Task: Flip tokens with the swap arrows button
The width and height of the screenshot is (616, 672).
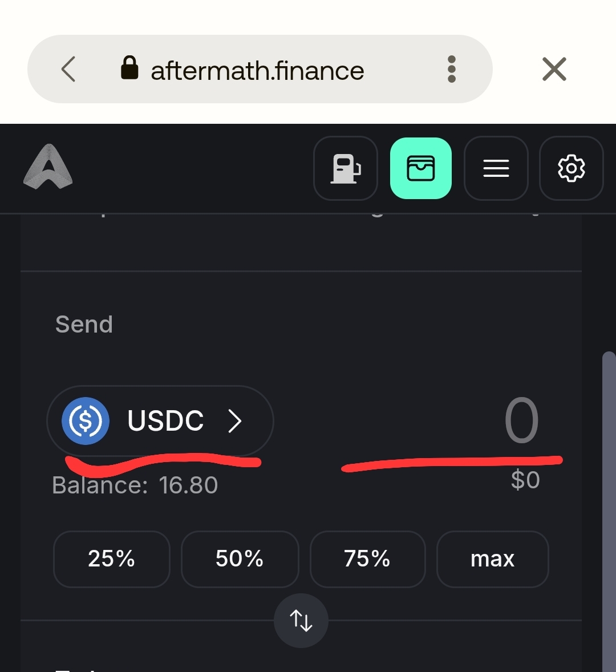Action: pos(301,621)
